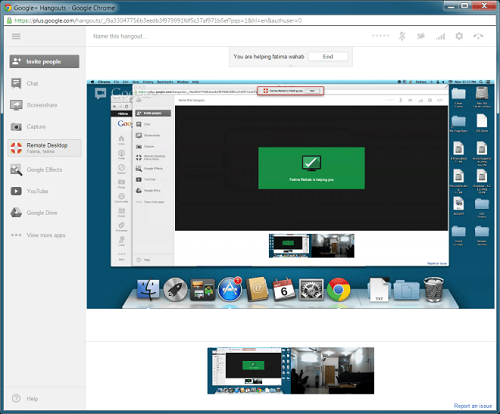
Task: Open Hangout settings gear
Action: (459, 36)
